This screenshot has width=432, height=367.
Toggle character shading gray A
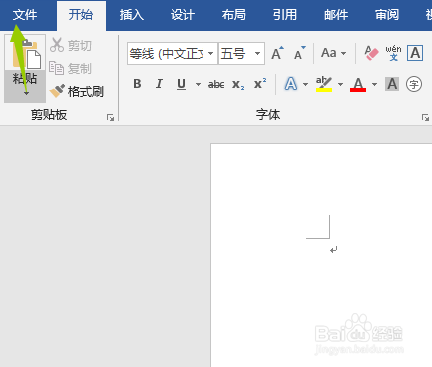(x=392, y=84)
